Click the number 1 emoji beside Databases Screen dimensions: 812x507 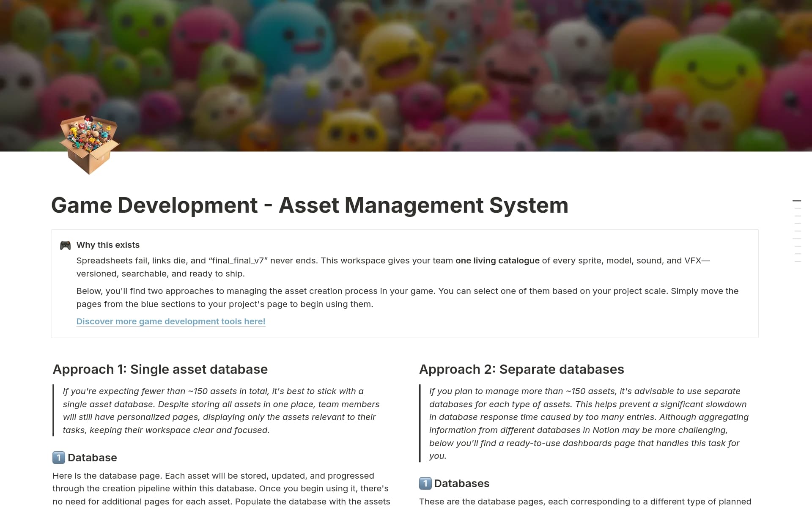point(425,483)
